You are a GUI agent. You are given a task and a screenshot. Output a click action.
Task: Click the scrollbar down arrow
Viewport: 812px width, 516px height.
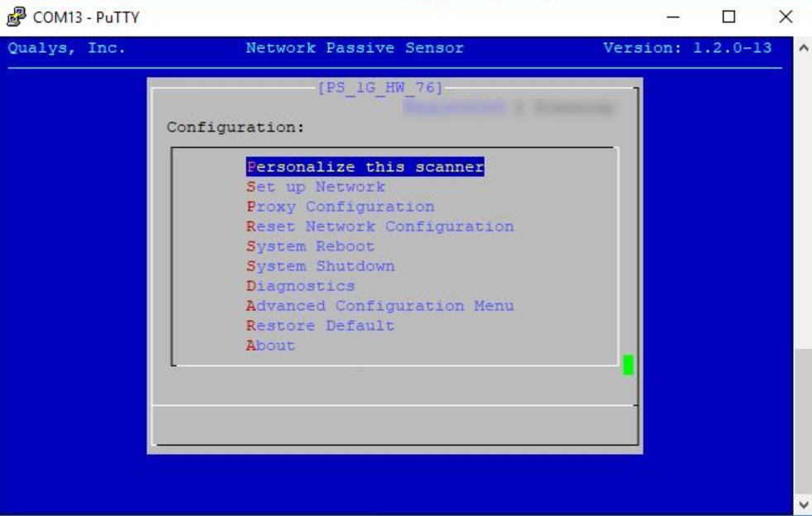(x=805, y=504)
